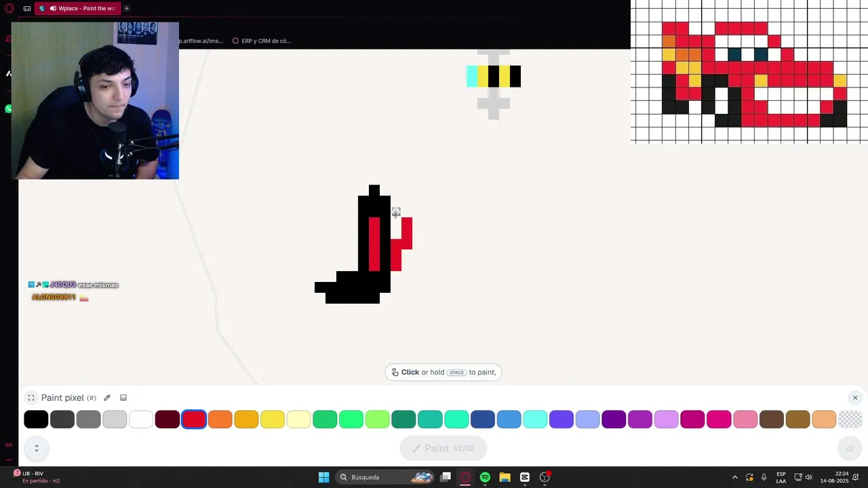Activate the eraser tool button

point(850,448)
